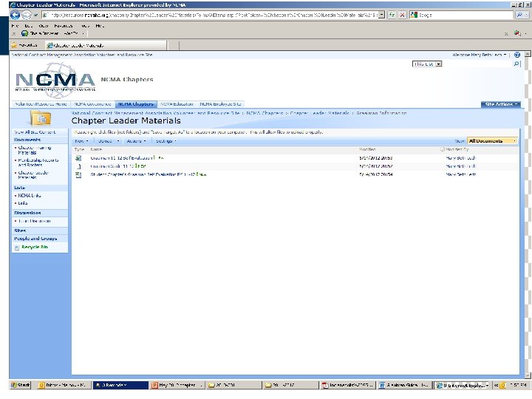Click the file icon of Student Chapter document
Viewport: 532px width, 399px height.
tap(78, 174)
